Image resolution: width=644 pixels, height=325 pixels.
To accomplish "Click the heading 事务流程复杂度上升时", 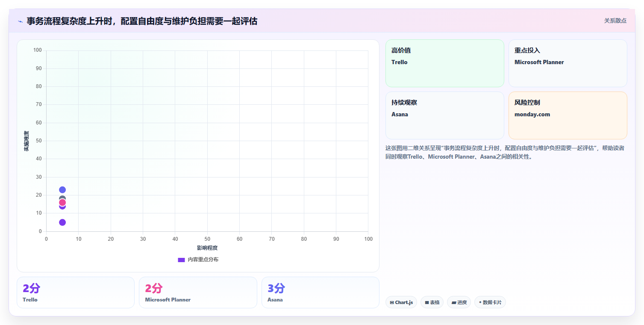I will pos(142,21).
